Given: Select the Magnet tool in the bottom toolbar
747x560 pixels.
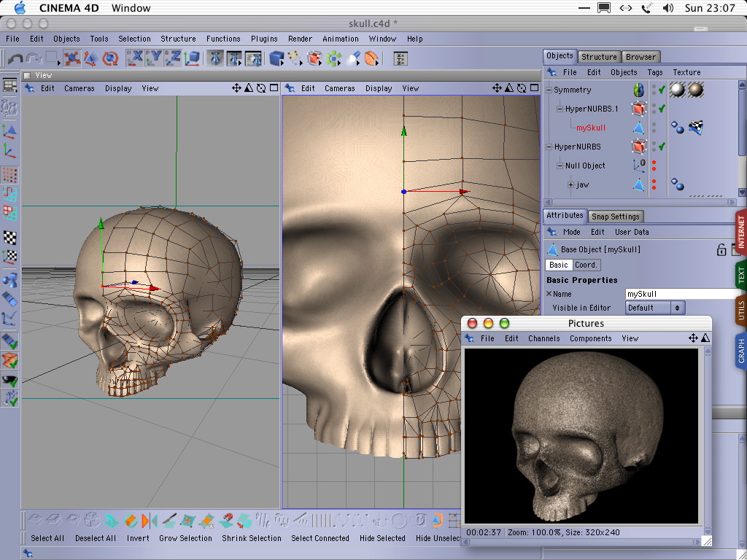Looking at the screenshot, I should (x=227, y=521).
